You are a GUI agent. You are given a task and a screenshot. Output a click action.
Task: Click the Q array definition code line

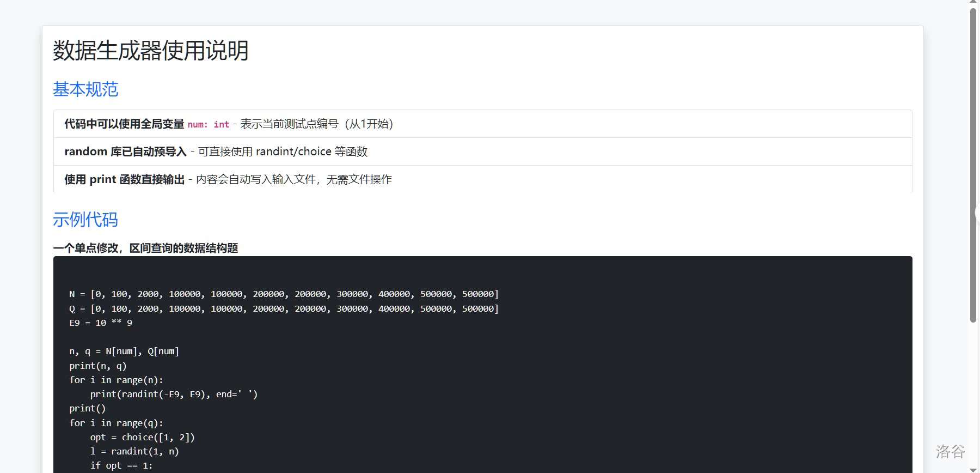[284, 309]
